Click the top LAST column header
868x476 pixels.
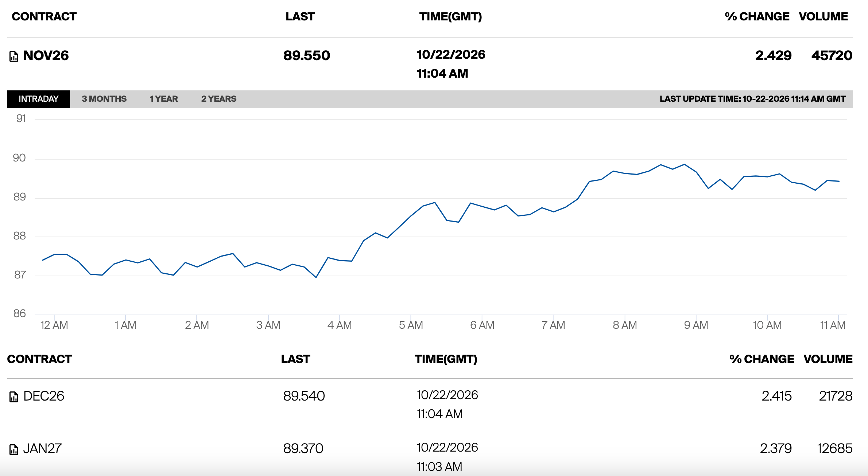pyautogui.click(x=300, y=16)
